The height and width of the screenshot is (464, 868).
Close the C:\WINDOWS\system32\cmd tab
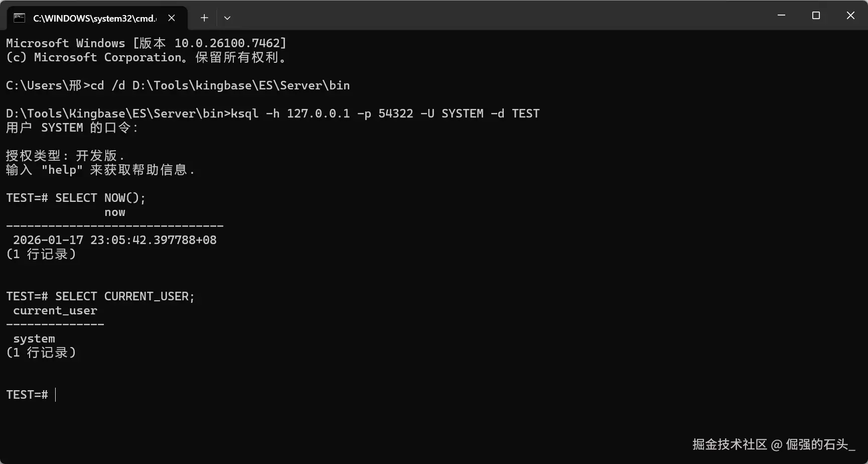pyautogui.click(x=172, y=18)
